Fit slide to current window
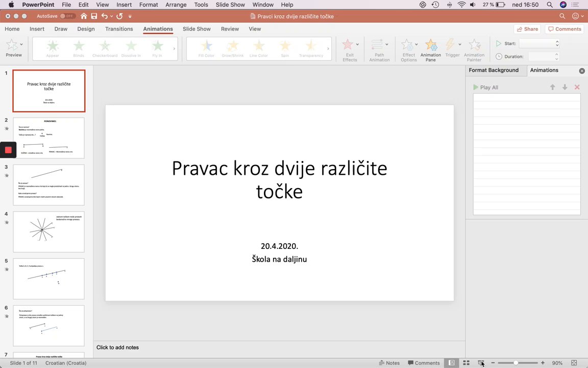This screenshot has width=588, height=368. click(x=574, y=363)
